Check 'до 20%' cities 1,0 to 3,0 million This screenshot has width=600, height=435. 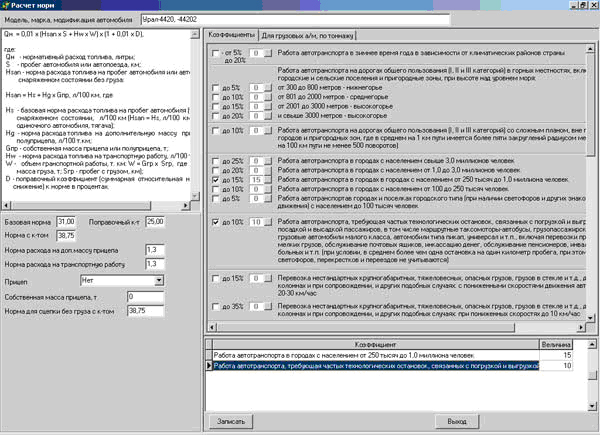(x=216, y=170)
